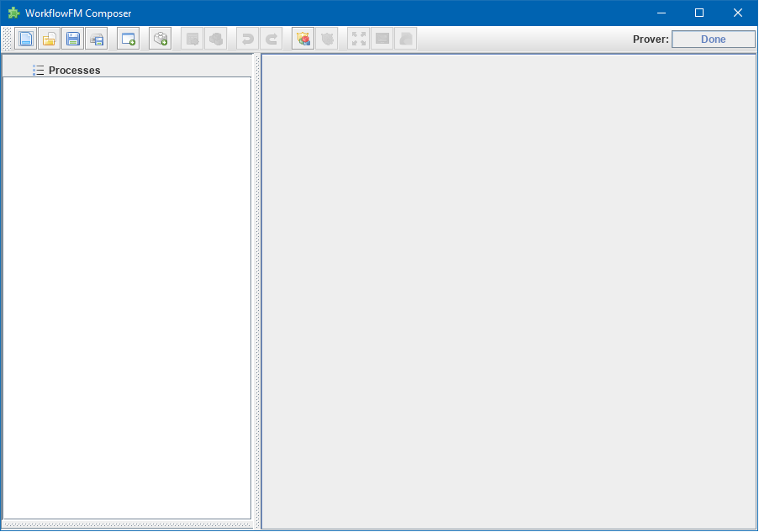Select the Processes panel header
Viewport: 759px width, 532px height.
74,70
